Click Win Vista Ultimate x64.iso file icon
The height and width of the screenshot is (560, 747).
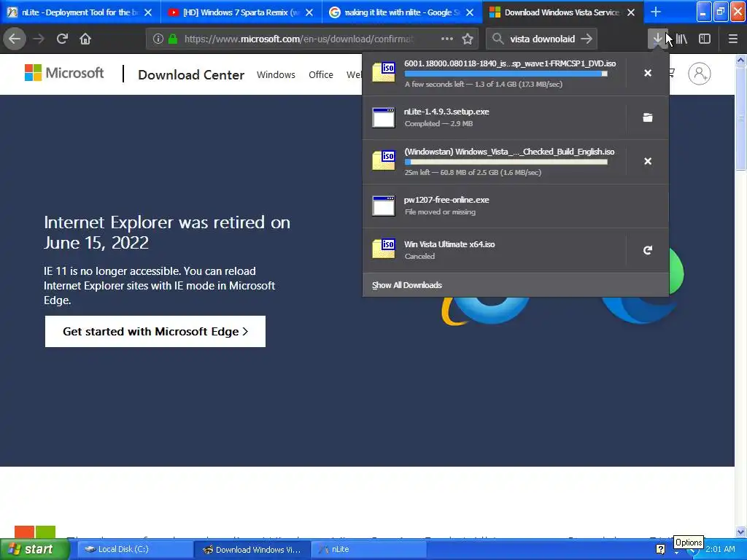tap(384, 249)
